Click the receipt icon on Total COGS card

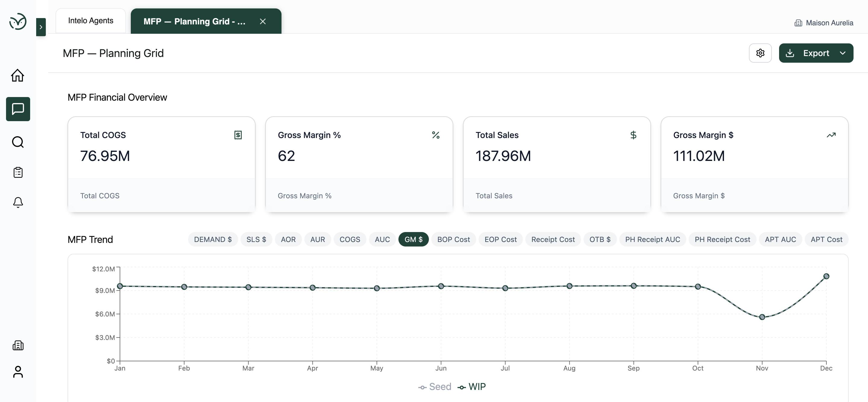[238, 135]
